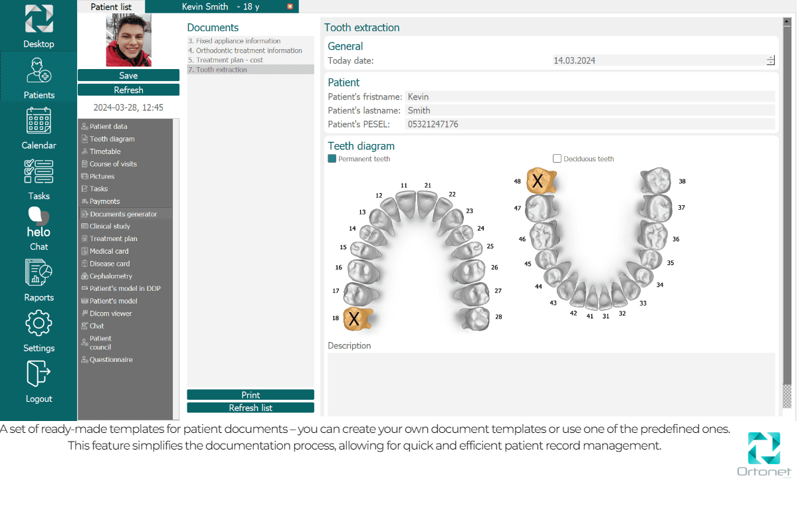This screenshot has width=812, height=508.
Task: Click in the Description text area
Action: [551, 384]
